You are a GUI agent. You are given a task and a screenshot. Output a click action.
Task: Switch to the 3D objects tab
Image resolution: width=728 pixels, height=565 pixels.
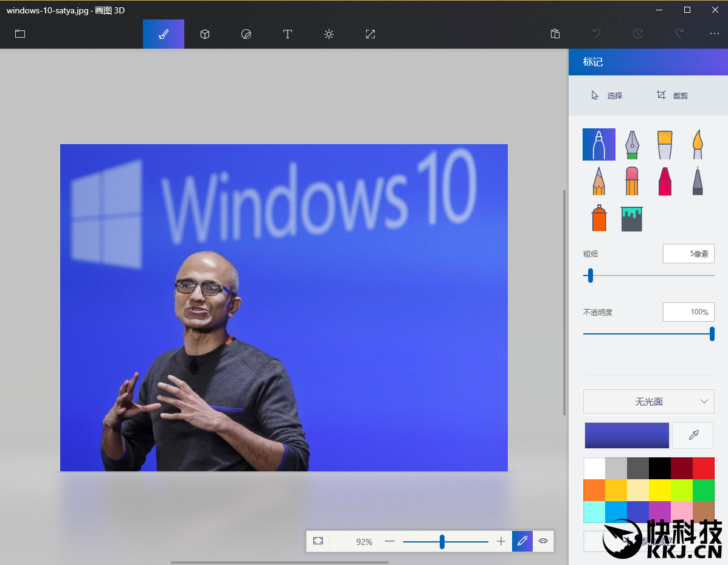pyautogui.click(x=205, y=34)
